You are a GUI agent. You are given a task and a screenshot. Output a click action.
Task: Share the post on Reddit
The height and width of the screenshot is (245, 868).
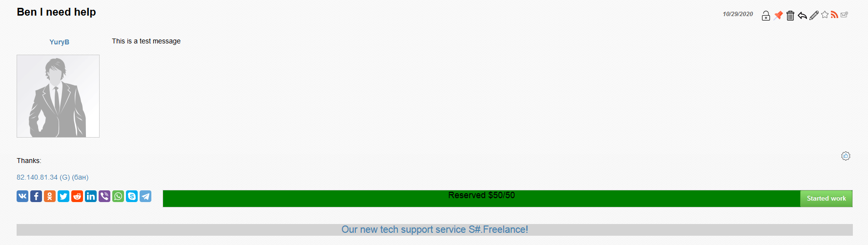(x=77, y=196)
